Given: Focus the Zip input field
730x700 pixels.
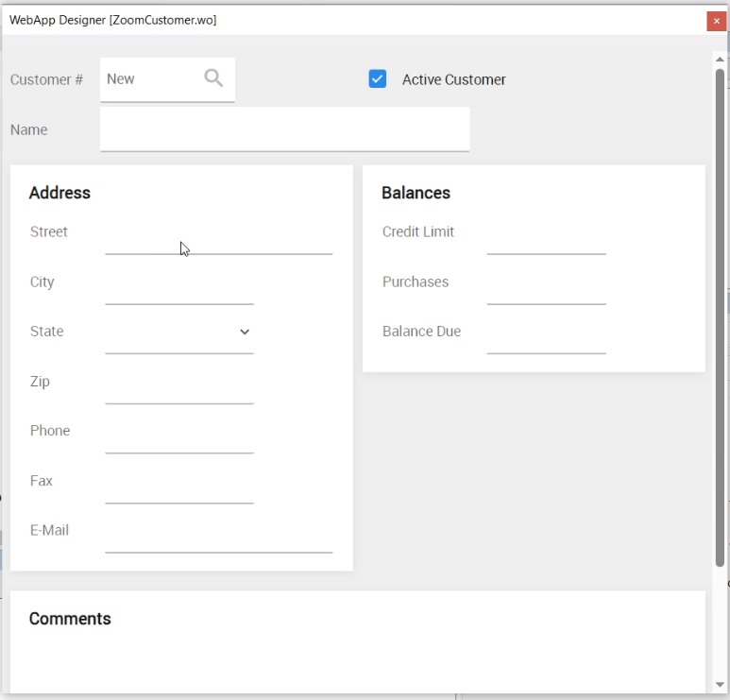Looking at the screenshot, I should [179, 389].
